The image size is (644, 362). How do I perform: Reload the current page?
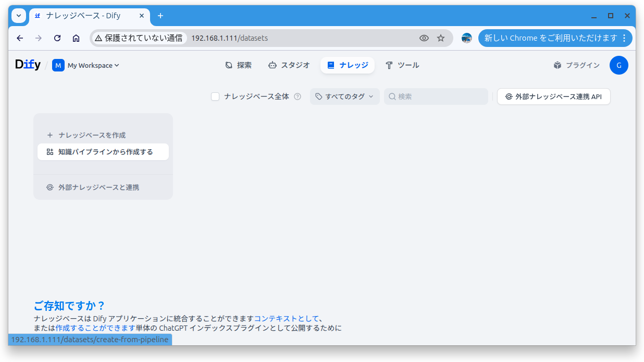click(57, 38)
